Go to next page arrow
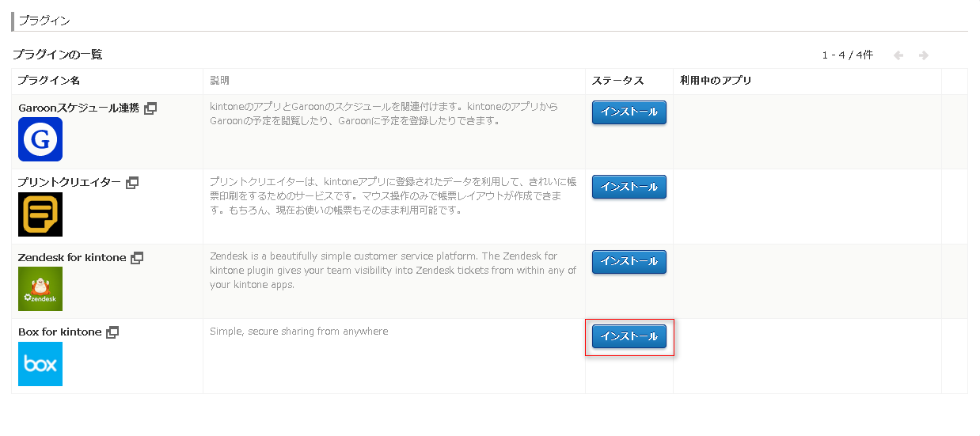This screenshot has height=436, width=980. tap(923, 55)
